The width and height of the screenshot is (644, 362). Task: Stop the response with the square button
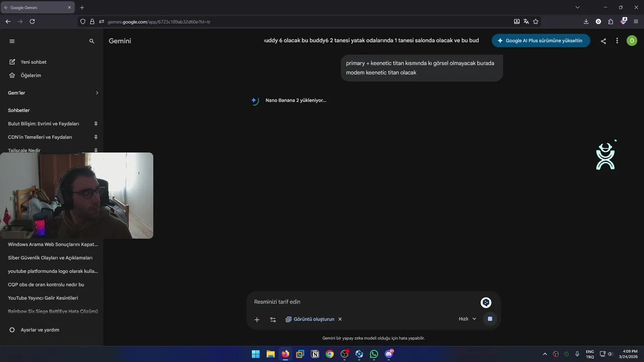click(x=490, y=319)
